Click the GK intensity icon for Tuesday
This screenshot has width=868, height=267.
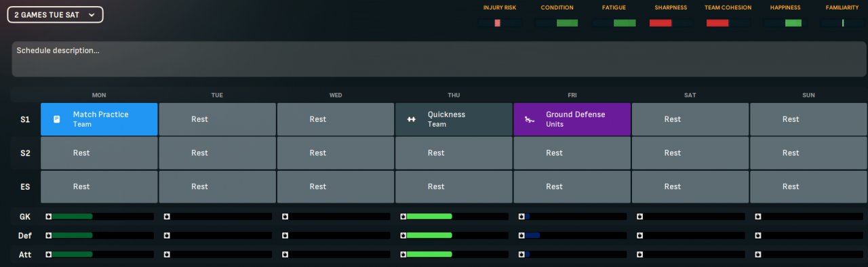coord(167,217)
